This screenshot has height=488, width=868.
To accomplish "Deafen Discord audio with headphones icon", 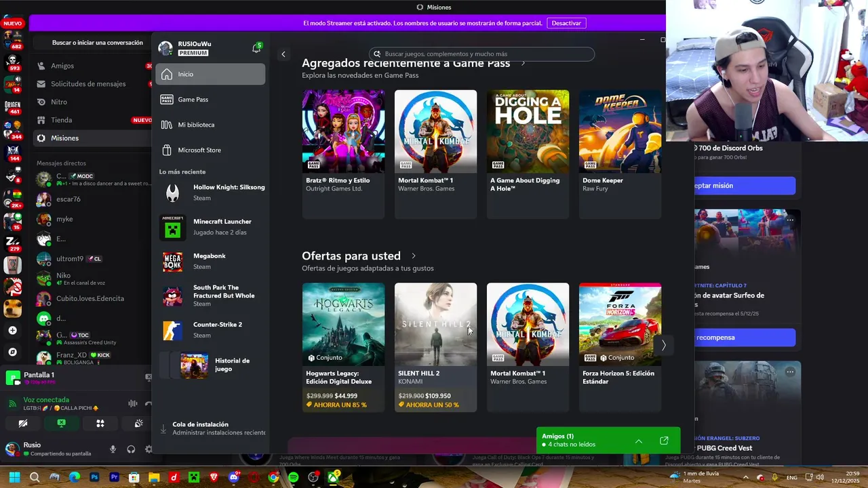I will click(131, 449).
